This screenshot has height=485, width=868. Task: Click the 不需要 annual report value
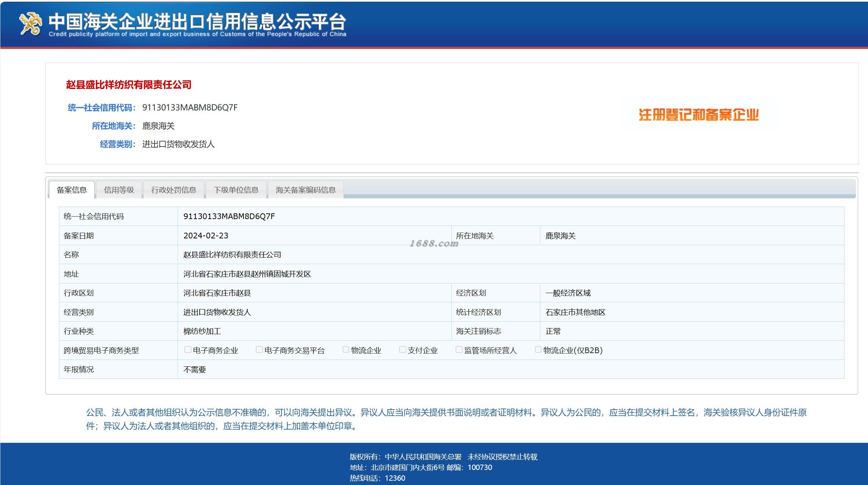click(194, 369)
